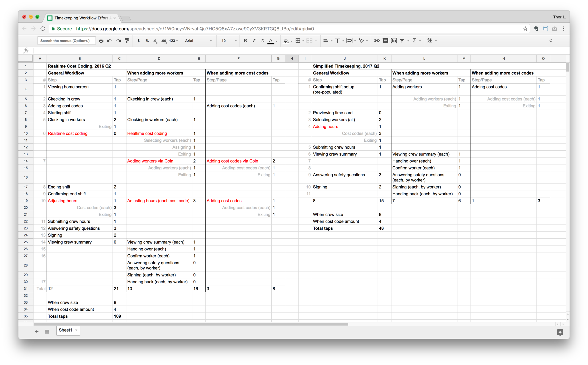Toggle italic formatting

tap(254, 40)
